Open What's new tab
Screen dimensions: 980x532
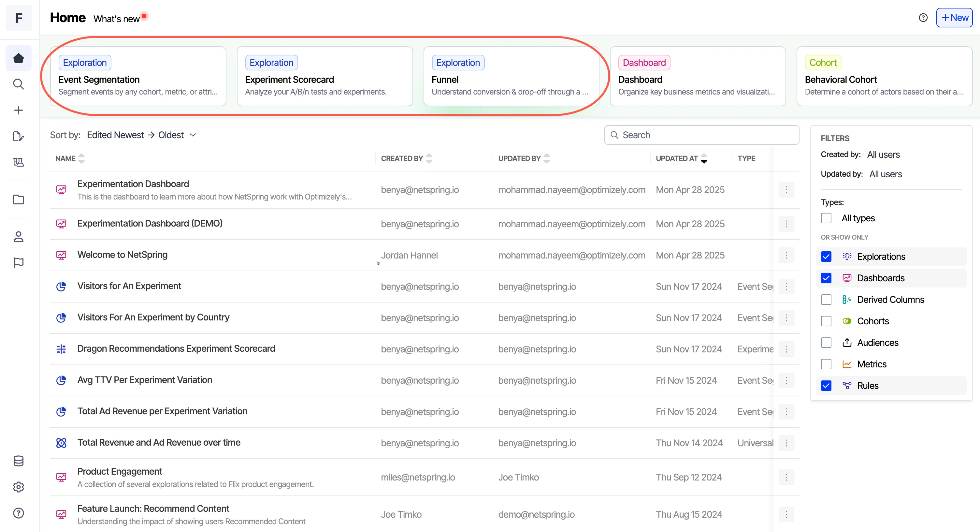click(116, 19)
